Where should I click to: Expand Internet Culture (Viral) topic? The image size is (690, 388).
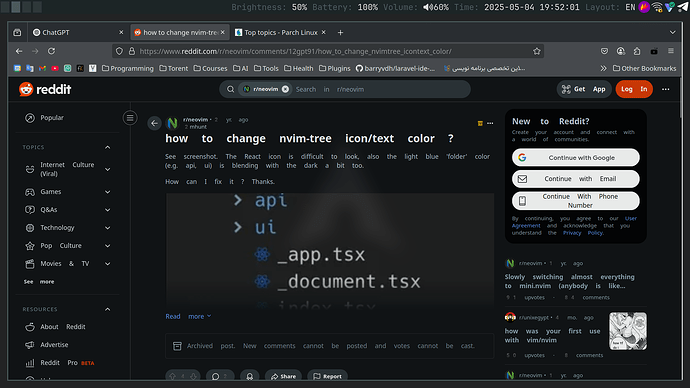click(x=107, y=169)
